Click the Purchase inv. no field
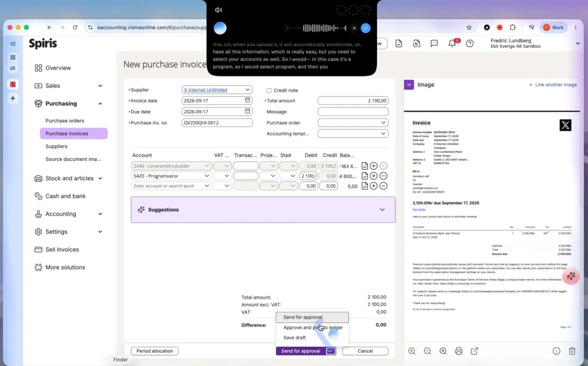This screenshot has height=366, width=588. 217,123
